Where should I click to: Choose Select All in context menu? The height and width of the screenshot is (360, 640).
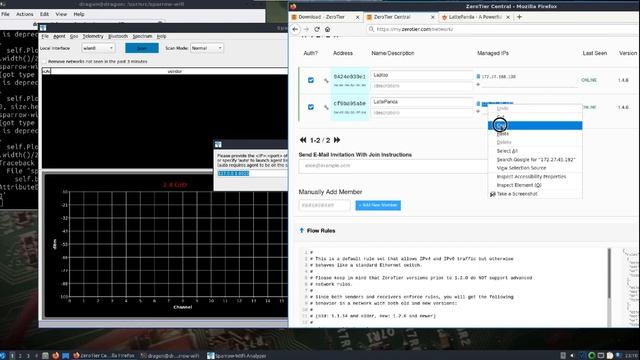pos(535,151)
